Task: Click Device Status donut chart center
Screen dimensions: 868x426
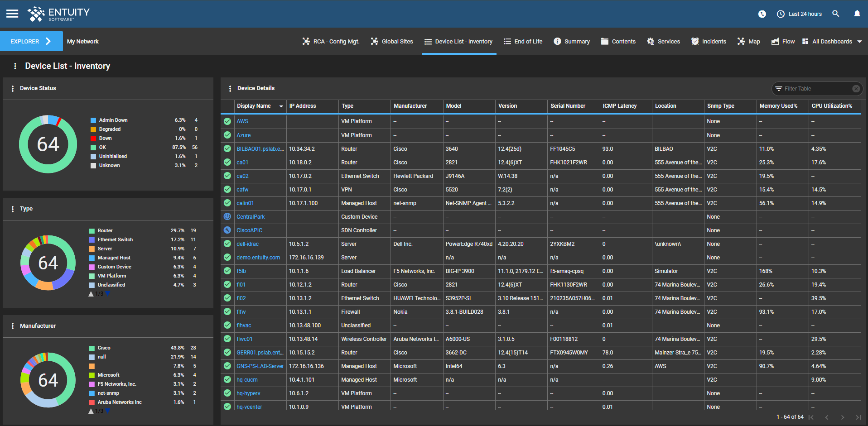Action: pyautogui.click(x=48, y=144)
